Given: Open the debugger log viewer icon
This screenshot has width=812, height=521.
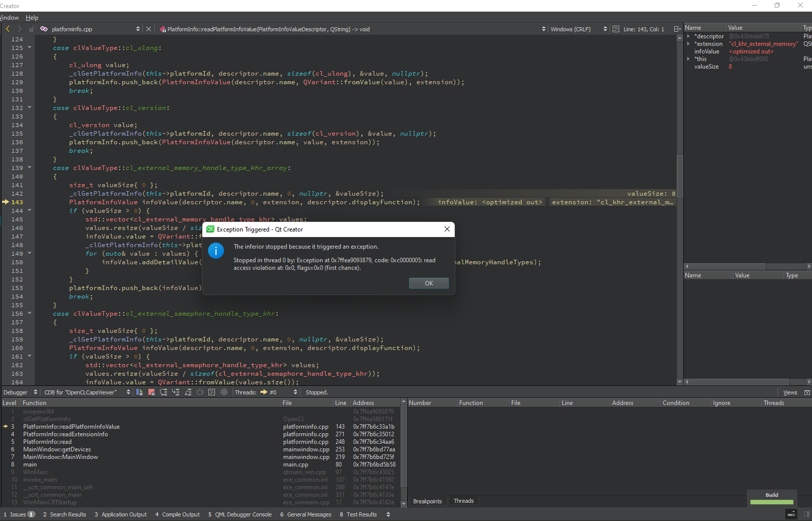Looking at the screenshot, I should click(x=211, y=392).
